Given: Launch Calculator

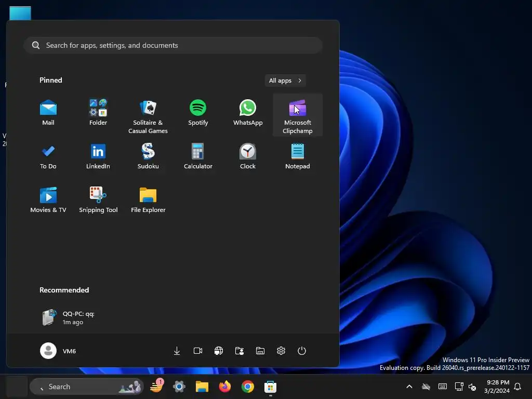Looking at the screenshot, I should 198,157.
